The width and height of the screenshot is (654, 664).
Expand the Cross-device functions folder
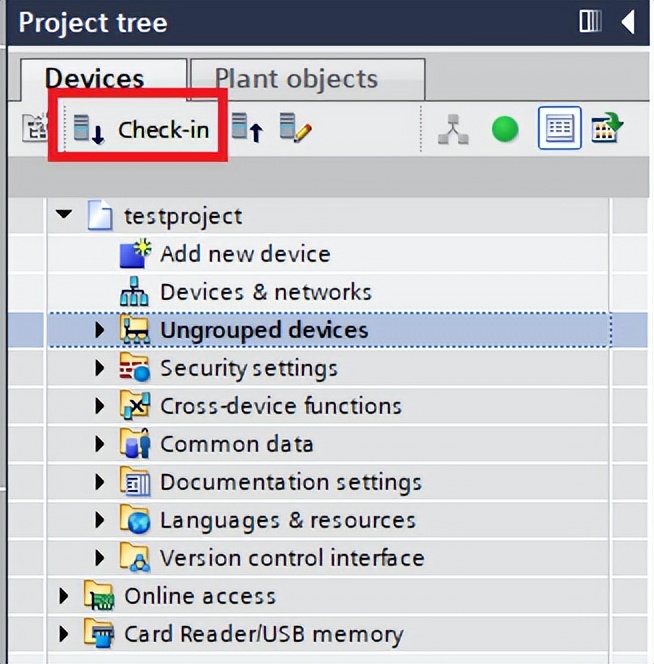coord(100,406)
